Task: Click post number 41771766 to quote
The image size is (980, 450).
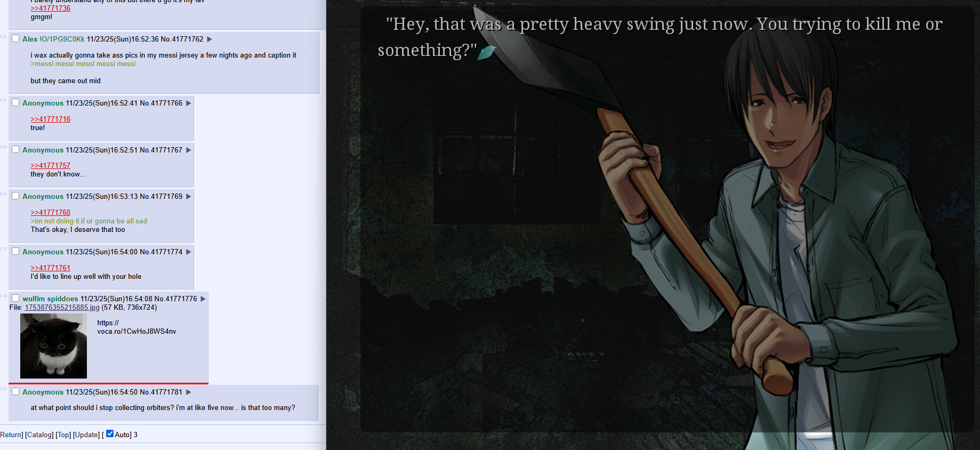Action: coord(167,103)
